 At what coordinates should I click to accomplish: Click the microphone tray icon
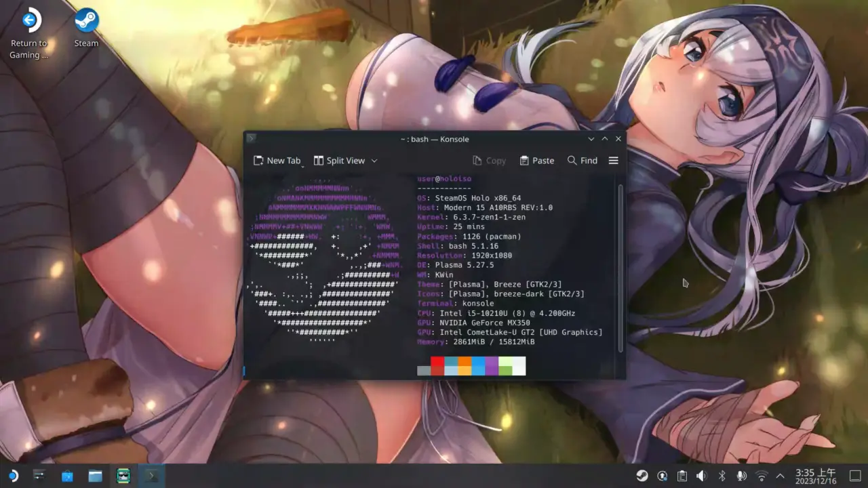(742, 476)
